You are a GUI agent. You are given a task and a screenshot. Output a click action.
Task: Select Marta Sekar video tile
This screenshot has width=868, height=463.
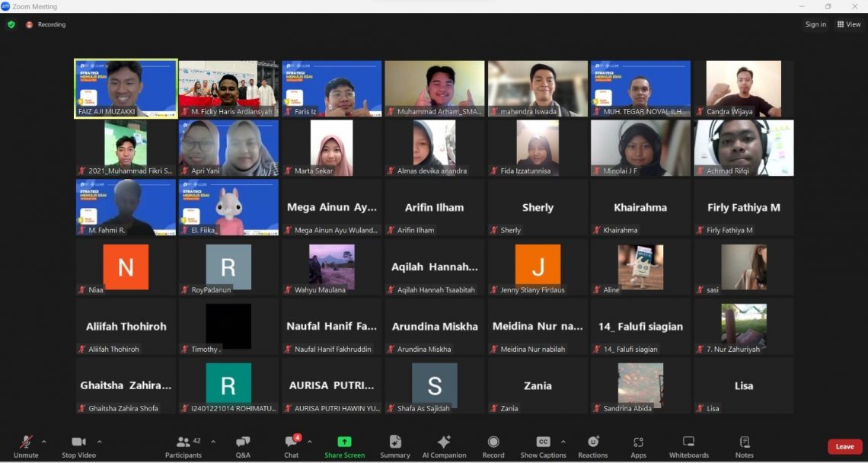coord(331,148)
